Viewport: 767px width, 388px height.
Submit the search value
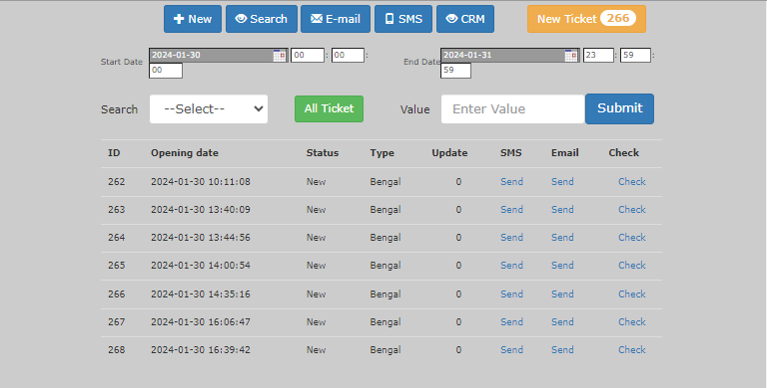point(619,109)
